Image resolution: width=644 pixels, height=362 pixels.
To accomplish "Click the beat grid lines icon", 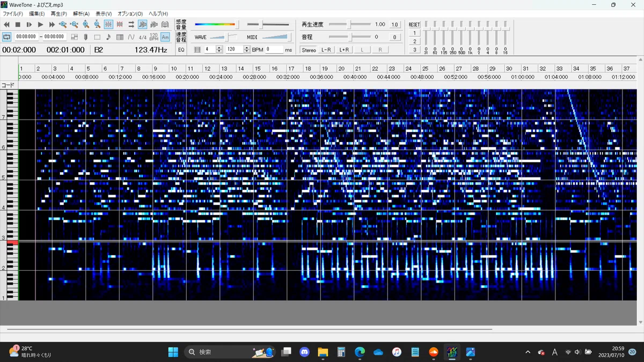I will point(197,49).
